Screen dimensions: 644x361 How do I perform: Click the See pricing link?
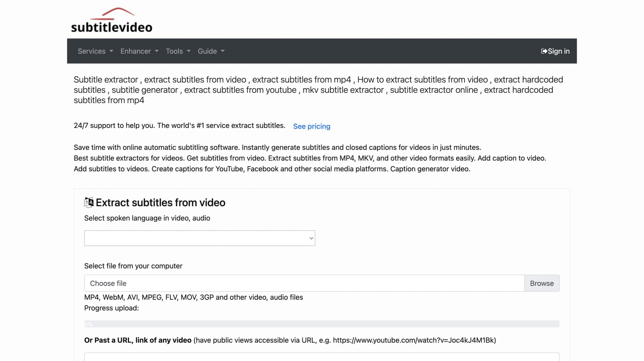click(311, 126)
